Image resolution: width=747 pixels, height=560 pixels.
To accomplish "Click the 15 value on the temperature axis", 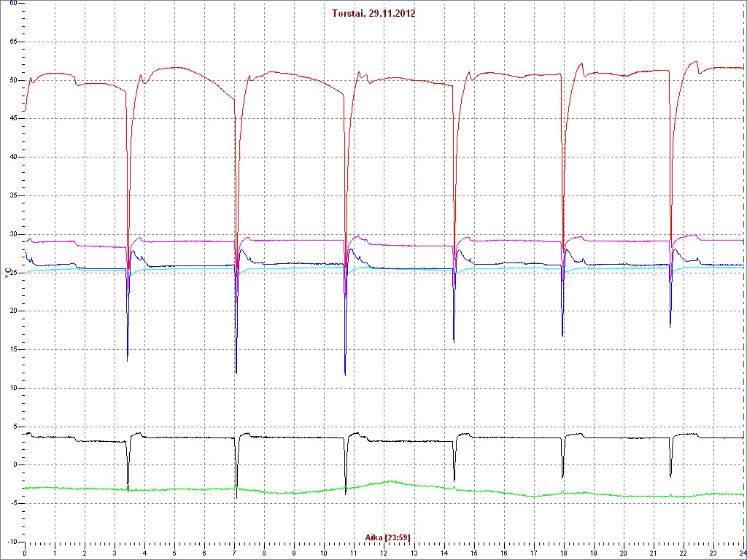I will click(x=12, y=349).
